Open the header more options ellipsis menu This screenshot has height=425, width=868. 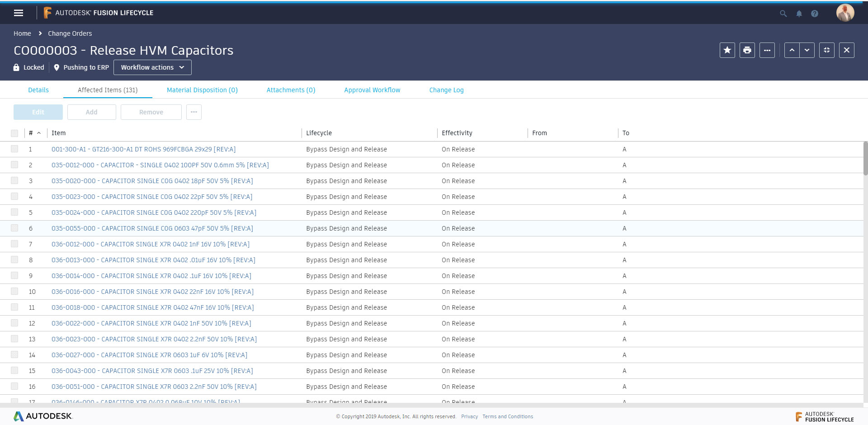coord(767,50)
